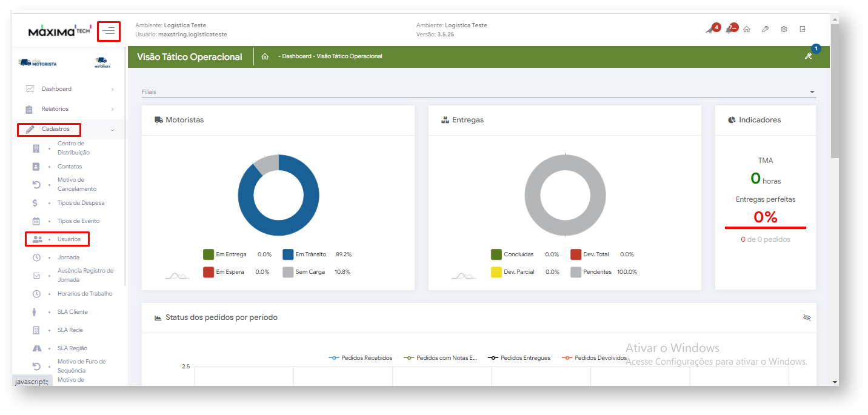Open the bird alerts icon with badge 4
Viewport: 868px width, 415px height.
click(710, 29)
